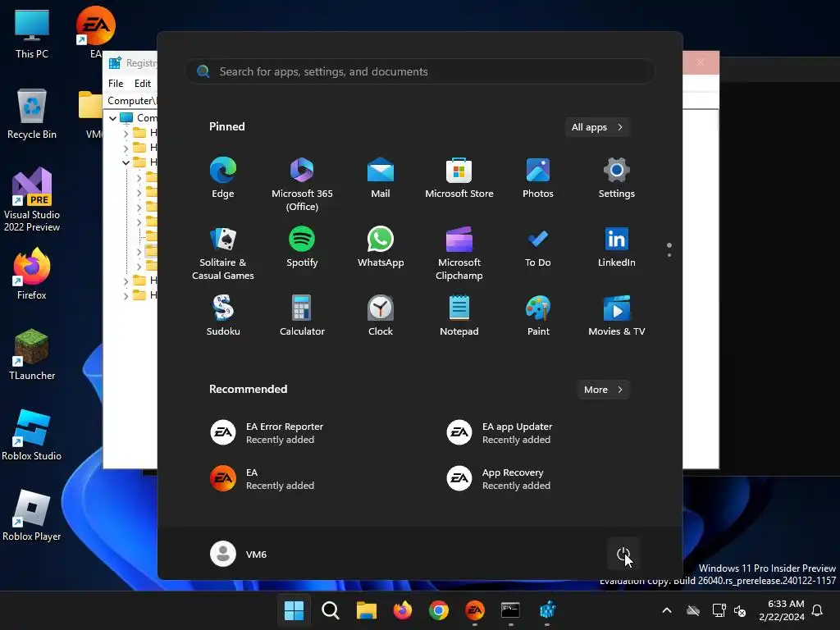Open Edit menu in Registry Editor
This screenshot has width=840, height=630.
143,84
